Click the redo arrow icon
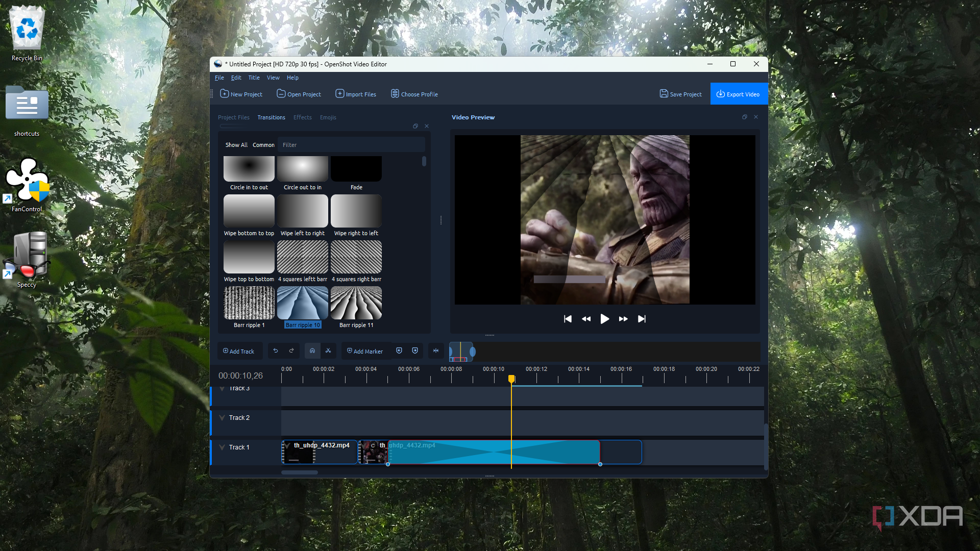980x551 pixels. (x=291, y=351)
